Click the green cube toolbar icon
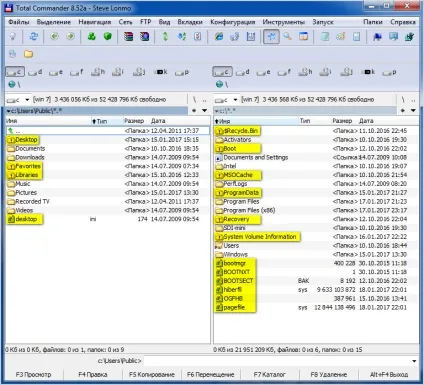Screen dimensions: 424x385 tap(107, 36)
